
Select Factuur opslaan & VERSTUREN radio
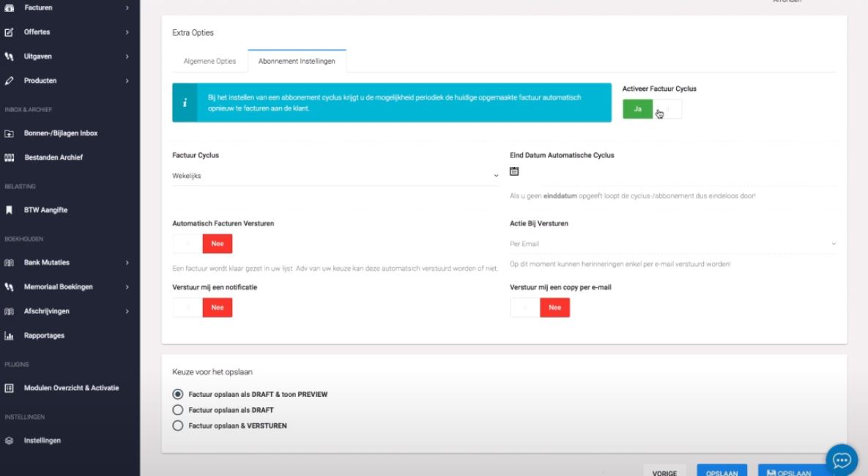[x=178, y=425]
